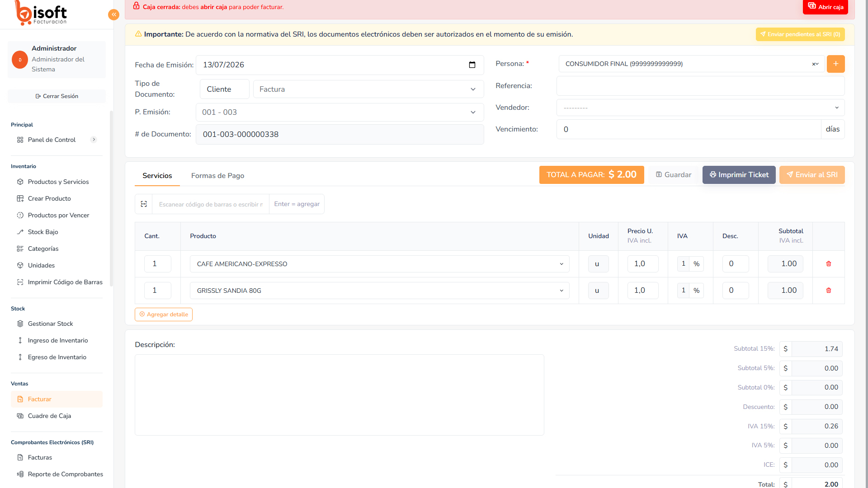
Task: Open Stock Bajo from sidebar
Action: point(43,232)
